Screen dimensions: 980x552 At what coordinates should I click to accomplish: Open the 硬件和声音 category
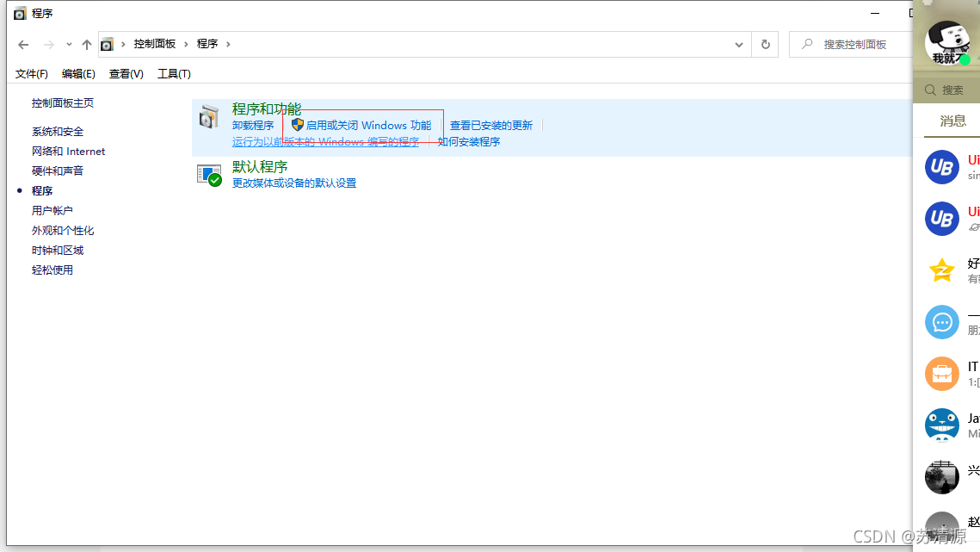[x=58, y=171]
